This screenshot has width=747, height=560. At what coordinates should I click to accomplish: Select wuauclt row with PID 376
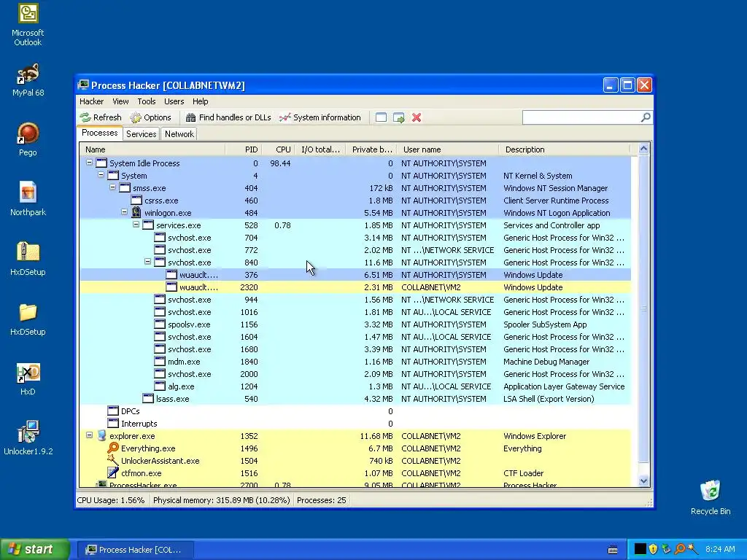355,275
